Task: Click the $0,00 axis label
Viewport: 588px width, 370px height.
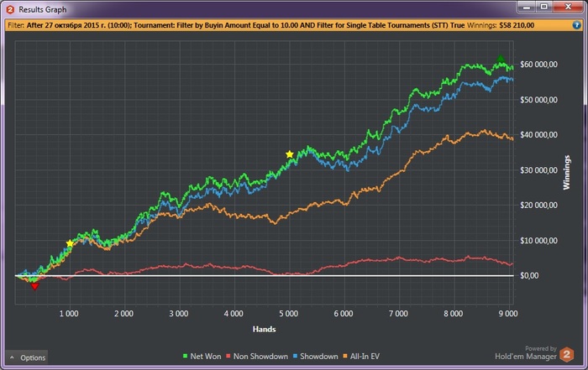Action: [x=529, y=276]
